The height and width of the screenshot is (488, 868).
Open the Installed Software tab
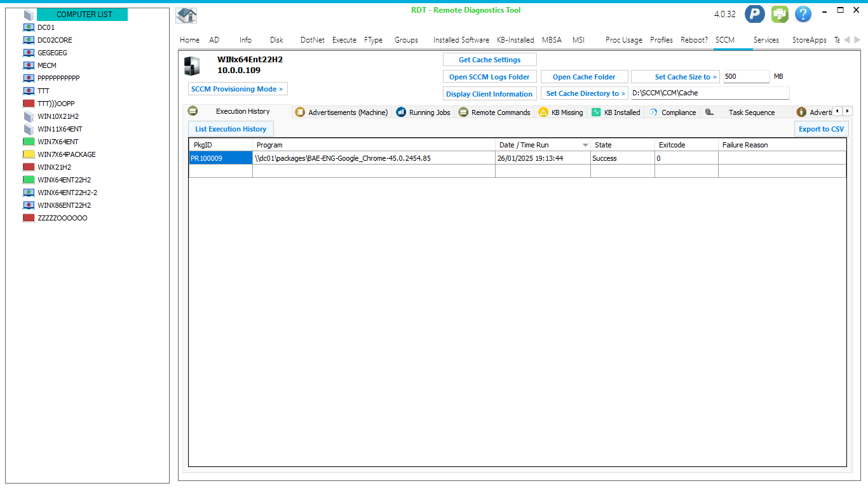(x=461, y=39)
